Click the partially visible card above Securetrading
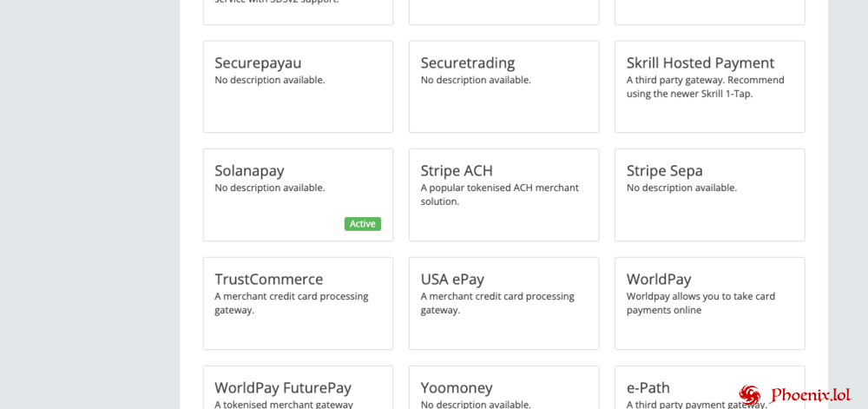Screen dimensions: 868x409 503,10
